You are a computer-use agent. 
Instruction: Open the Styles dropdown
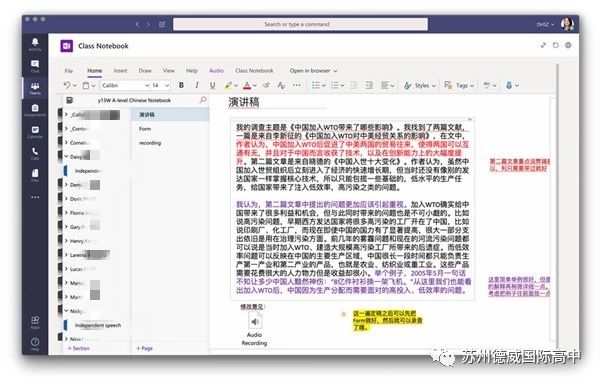click(420, 85)
